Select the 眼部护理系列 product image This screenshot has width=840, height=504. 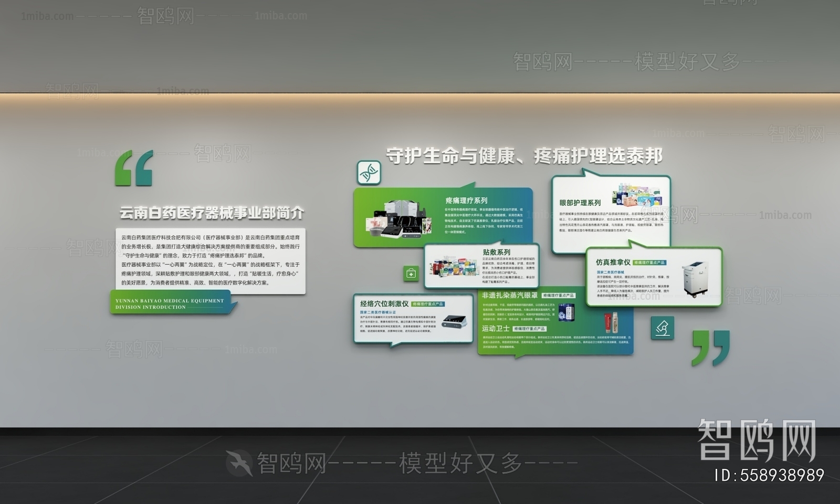tap(639, 195)
